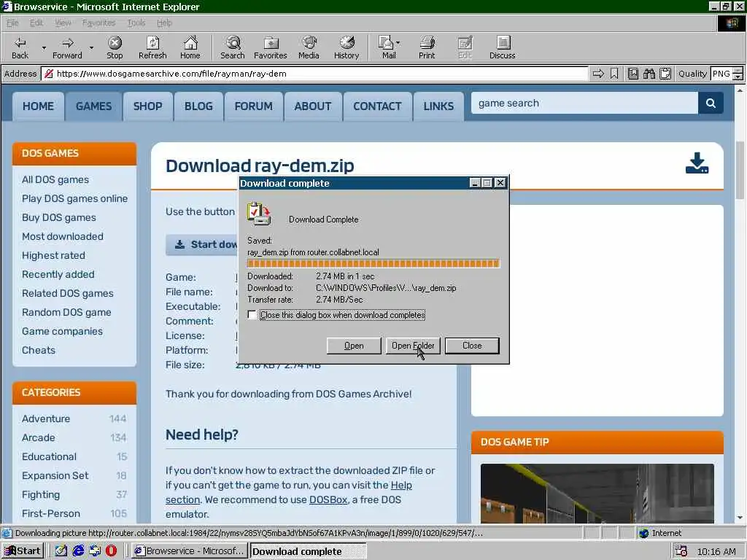Click the Go arrow next to address bar
The image size is (747, 560).
coord(598,74)
